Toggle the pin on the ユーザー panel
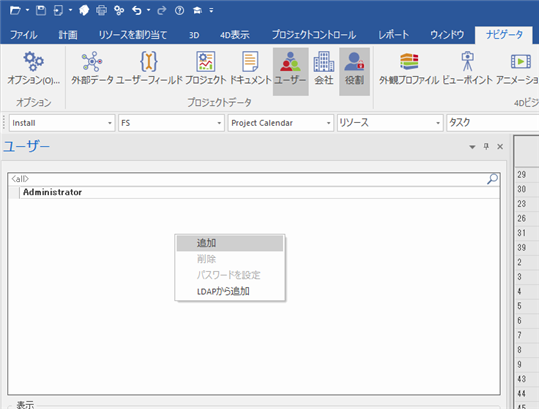 point(486,146)
